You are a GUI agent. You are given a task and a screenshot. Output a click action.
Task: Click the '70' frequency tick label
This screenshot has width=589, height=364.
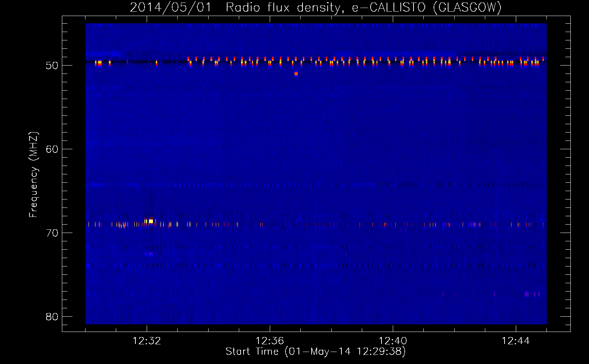[x=52, y=233]
